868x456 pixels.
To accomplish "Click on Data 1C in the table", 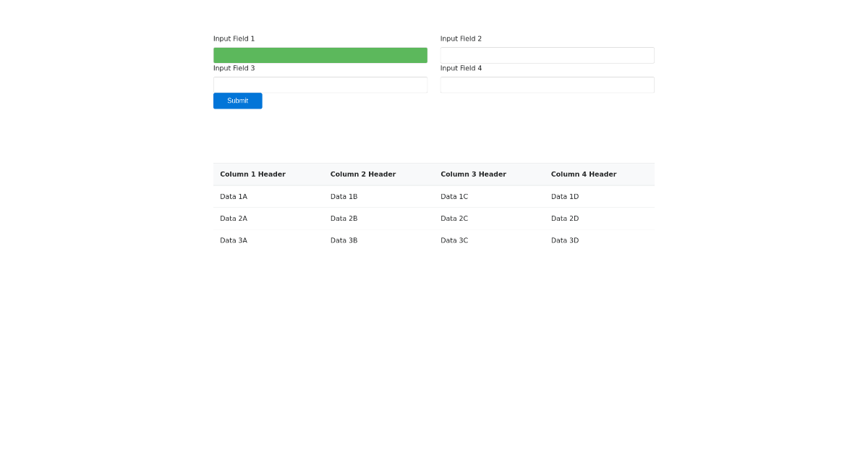I will tap(454, 197).
